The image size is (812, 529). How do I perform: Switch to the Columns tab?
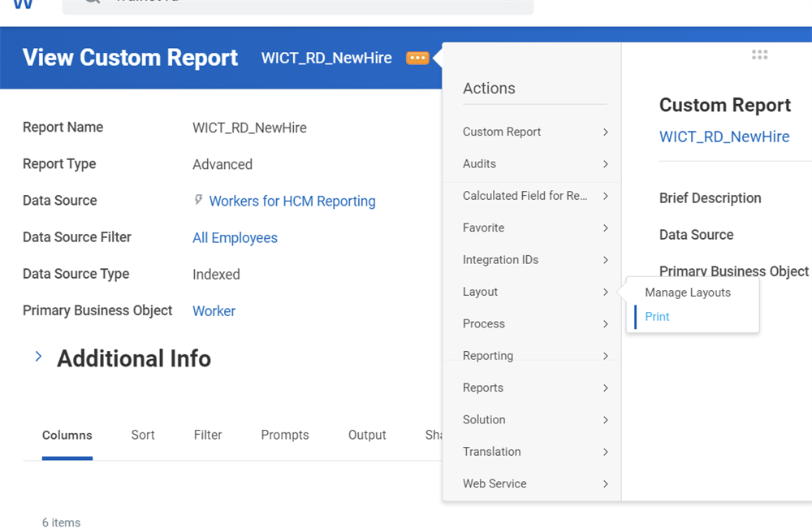pos(67,436)
